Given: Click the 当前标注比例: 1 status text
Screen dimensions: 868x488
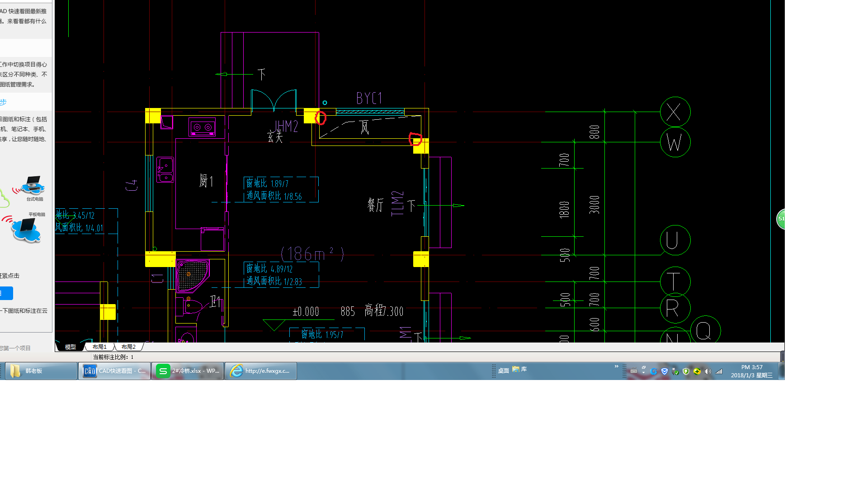Looking at the screenshot, I should coord(113,357).
